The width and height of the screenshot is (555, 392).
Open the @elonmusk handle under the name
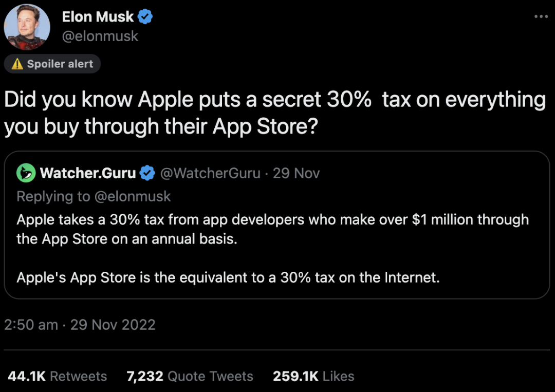click(x=100, y=36)
